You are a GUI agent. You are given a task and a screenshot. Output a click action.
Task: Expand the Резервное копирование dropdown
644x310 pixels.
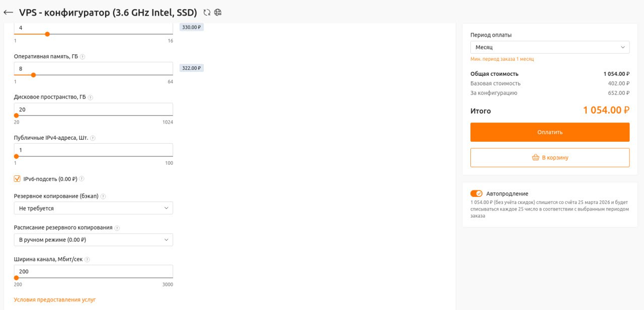(x=93, y=208)
